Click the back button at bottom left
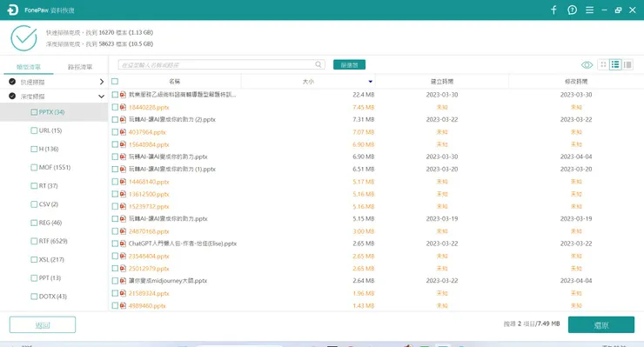This screenshot has height=347, width=644. [x=43, y=325]
